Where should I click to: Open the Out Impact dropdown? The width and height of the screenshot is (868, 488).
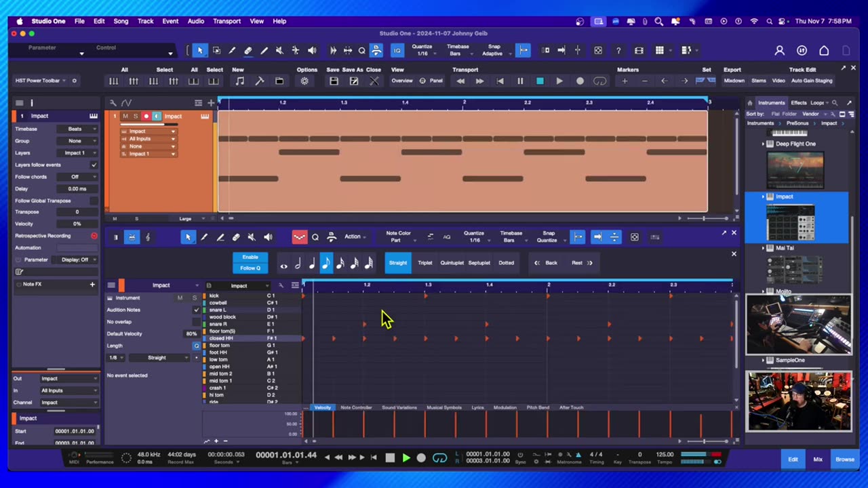tap(68, 379)
